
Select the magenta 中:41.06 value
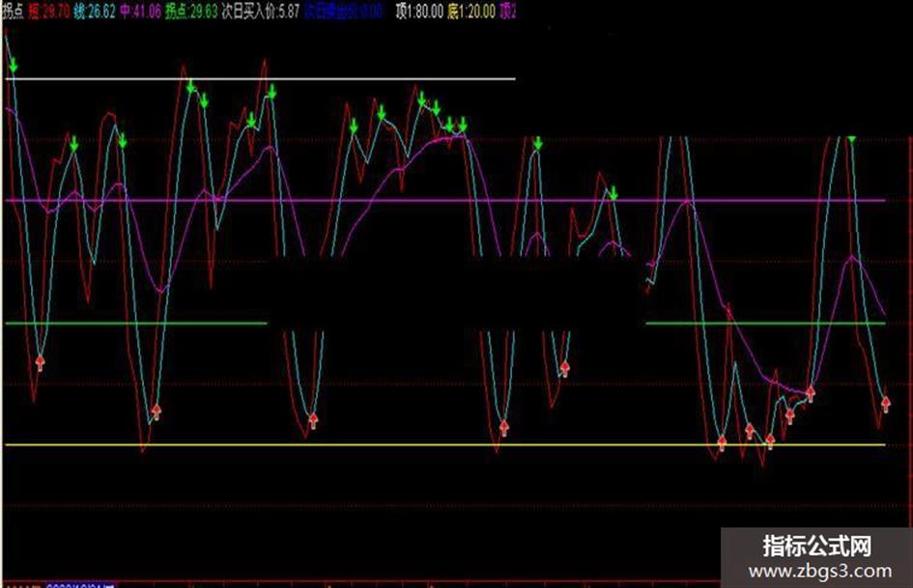click(140, 11)
